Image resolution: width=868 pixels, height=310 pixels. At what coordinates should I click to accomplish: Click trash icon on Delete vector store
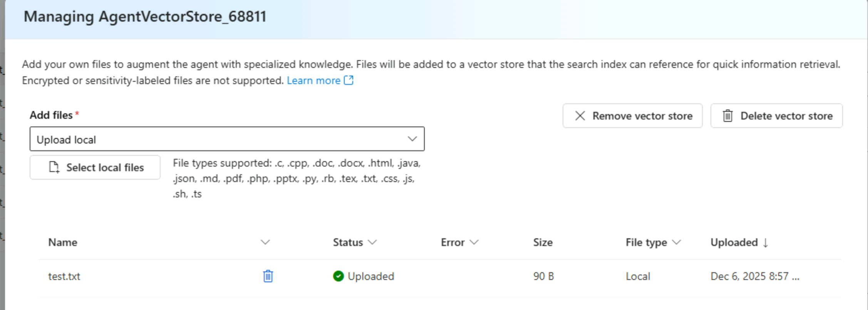click(727, 116)
